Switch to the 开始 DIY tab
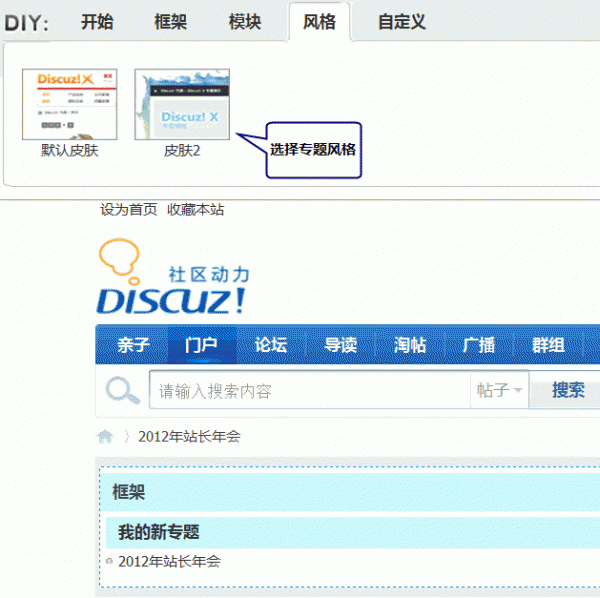 pos(97,22)
